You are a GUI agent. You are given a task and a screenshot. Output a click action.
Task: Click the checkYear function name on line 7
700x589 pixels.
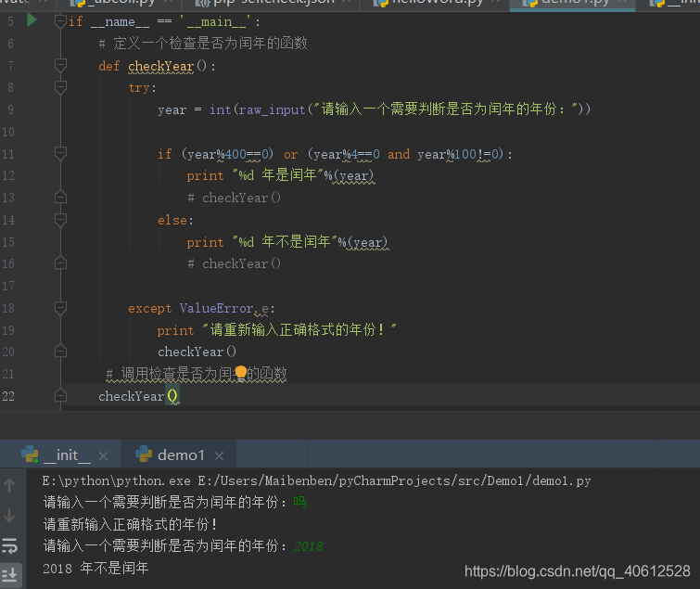(x=161, y=66)
